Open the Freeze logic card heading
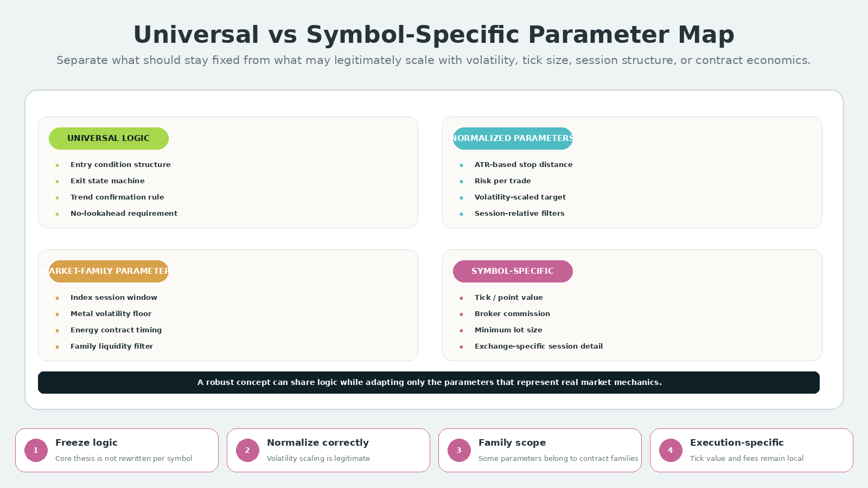This screenshot has width=868, height=488. (86, 442)
